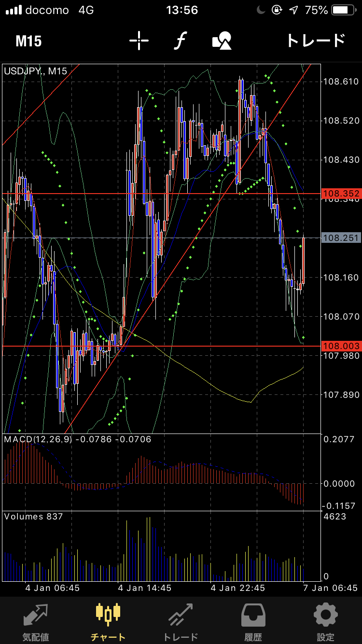
Task: Select the チャート tab
Action: coord(108,622)
